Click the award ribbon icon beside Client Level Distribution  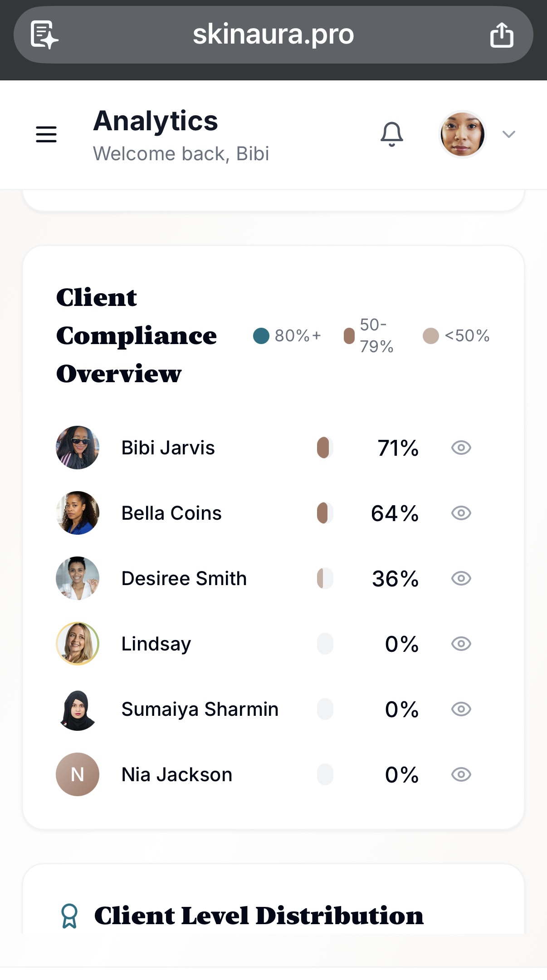click(x=69, y=916)
